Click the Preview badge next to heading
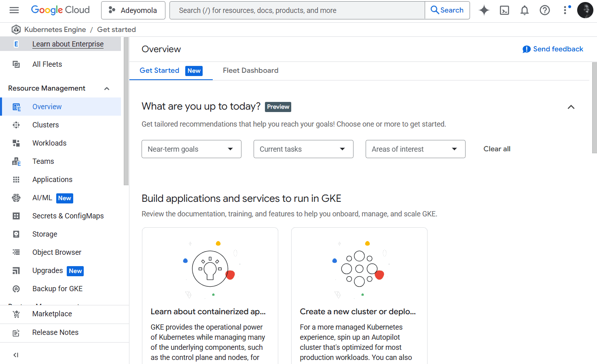The width and height of the screenshot is (597, 364). (278, 107)
